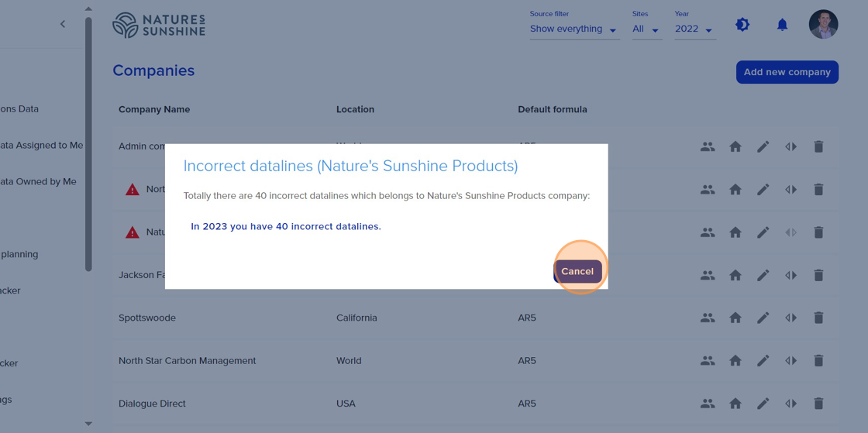Open home icon in the Jackson row
This screenshot has height=433, width=868.
pyautogui.click(x=735, y=275)
